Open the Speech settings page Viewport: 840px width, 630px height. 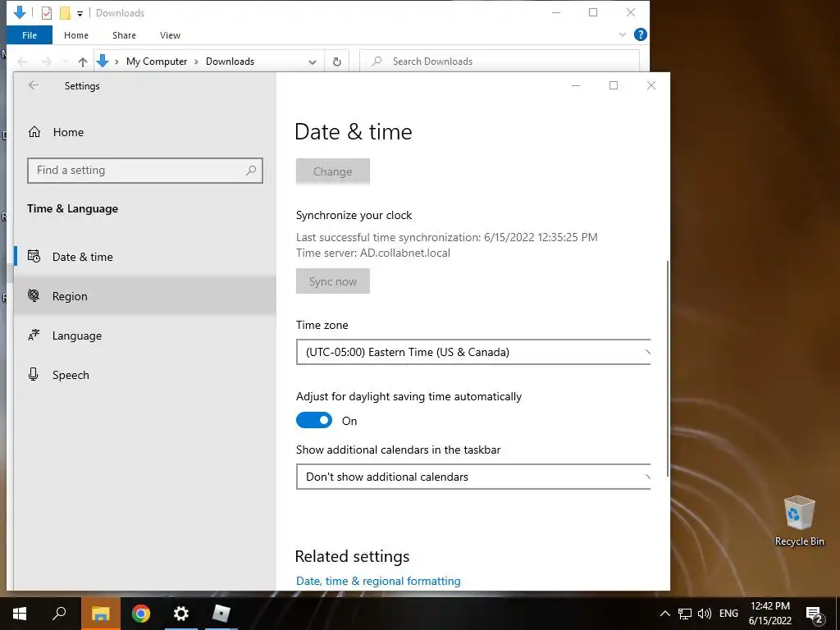[x=144, y=374]
